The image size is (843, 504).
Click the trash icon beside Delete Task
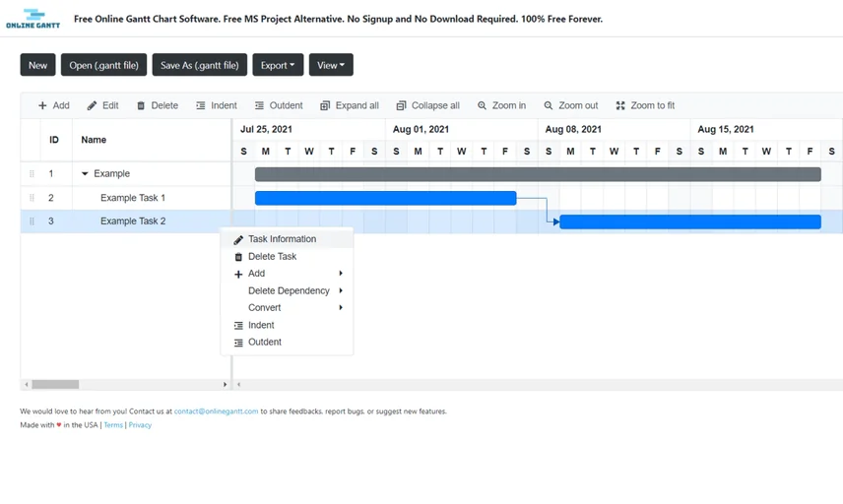[238, 257]
